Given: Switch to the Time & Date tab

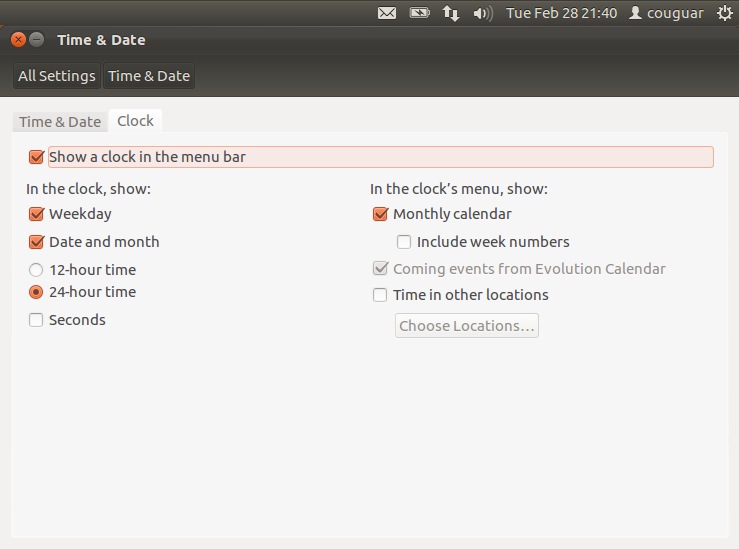Looking at the screenshot, I should [x=60, y=122].
